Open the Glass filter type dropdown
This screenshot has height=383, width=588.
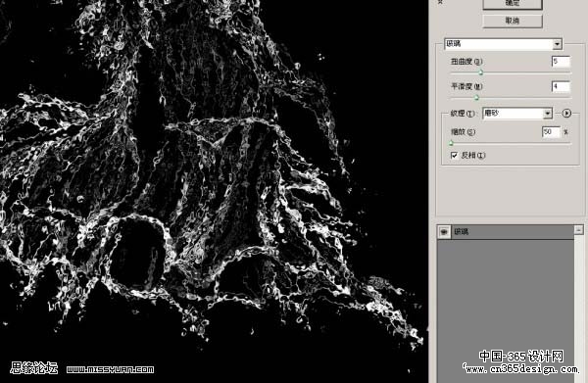[503, 44]
